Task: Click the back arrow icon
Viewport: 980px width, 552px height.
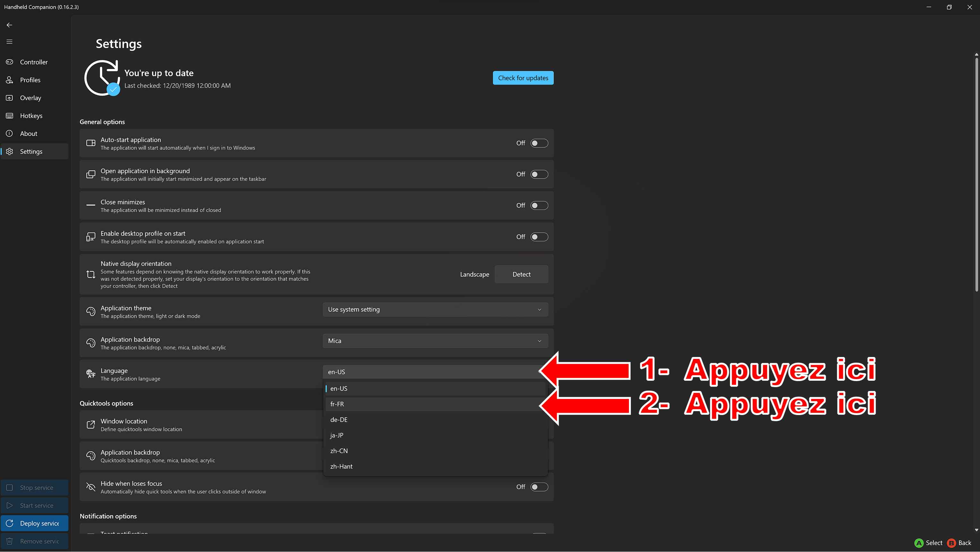Action: [x=10, y=25]
